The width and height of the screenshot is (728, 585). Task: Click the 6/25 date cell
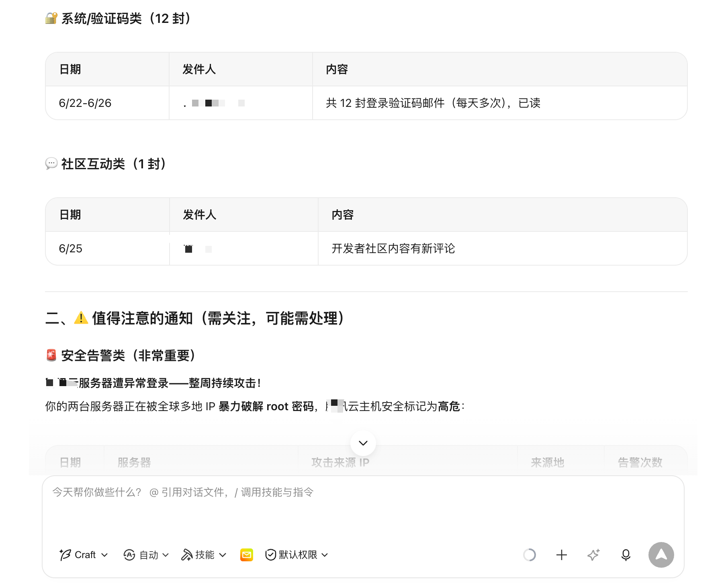107,248
